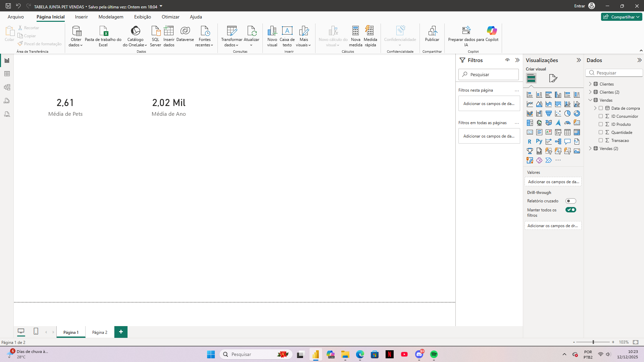This screenshot has width=644, height=362.
Task: Tick the Transacao field checkbox
Action: tap(601, 140)
